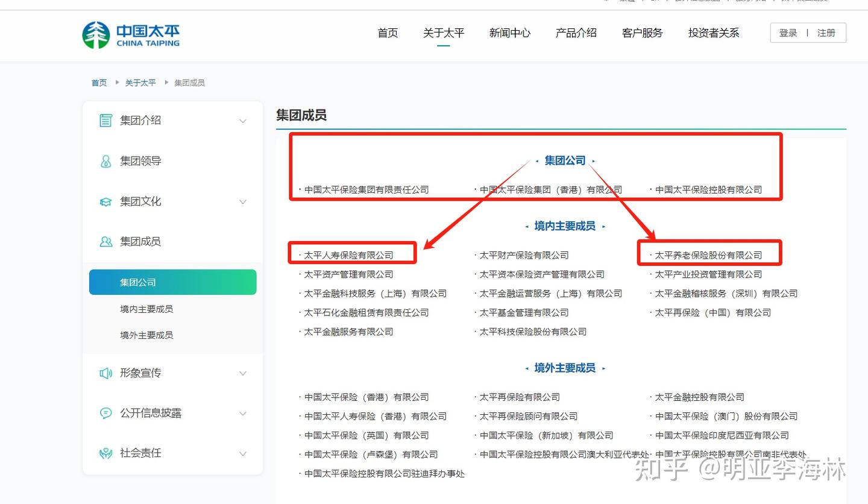Open 中国太平保险印度尼西亚有限公司 link
Viewport: 868px width, 504px height.
[x=722, y=435]
